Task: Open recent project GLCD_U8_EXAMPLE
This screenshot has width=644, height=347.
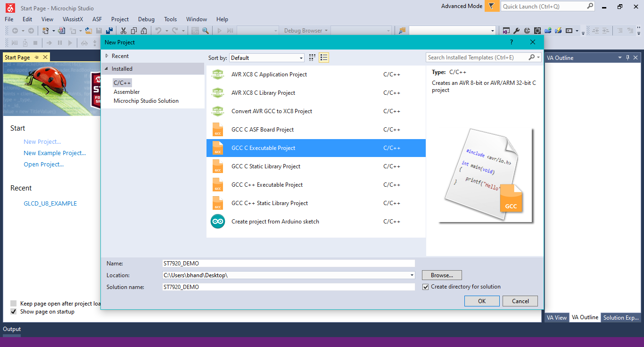Action: (x=50, y=204)
